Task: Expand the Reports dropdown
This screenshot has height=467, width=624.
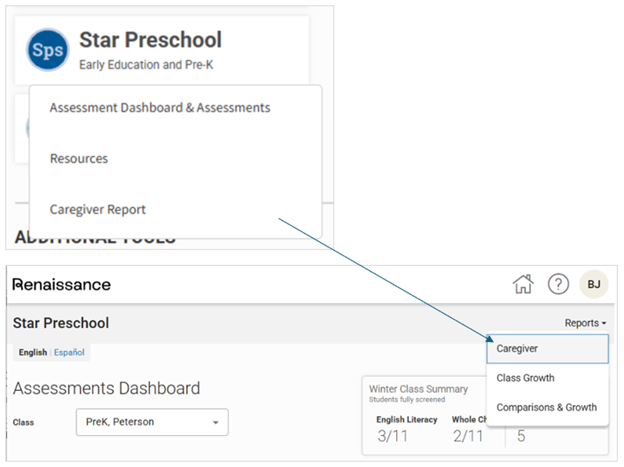Action: click(x=585, y=323)
